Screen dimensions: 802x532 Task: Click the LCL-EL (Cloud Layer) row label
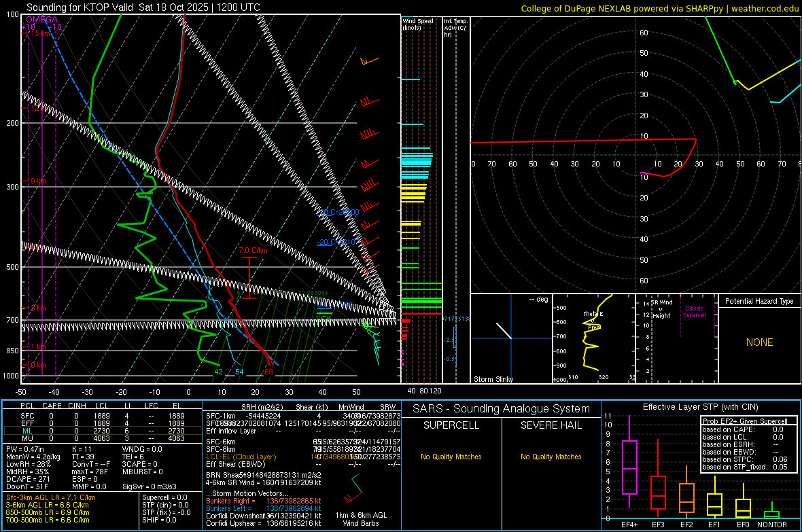[241, 457]
